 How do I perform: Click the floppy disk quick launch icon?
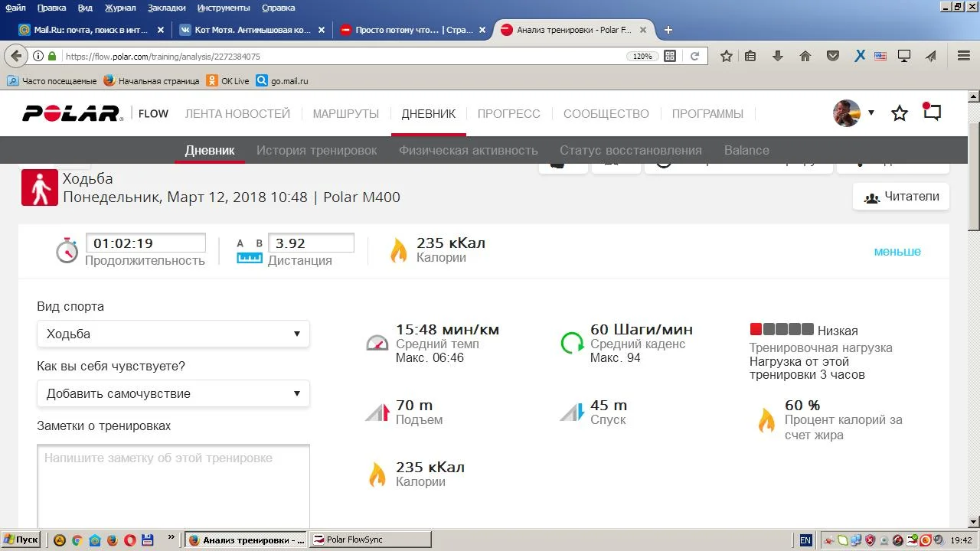click(x=147, y=540)
